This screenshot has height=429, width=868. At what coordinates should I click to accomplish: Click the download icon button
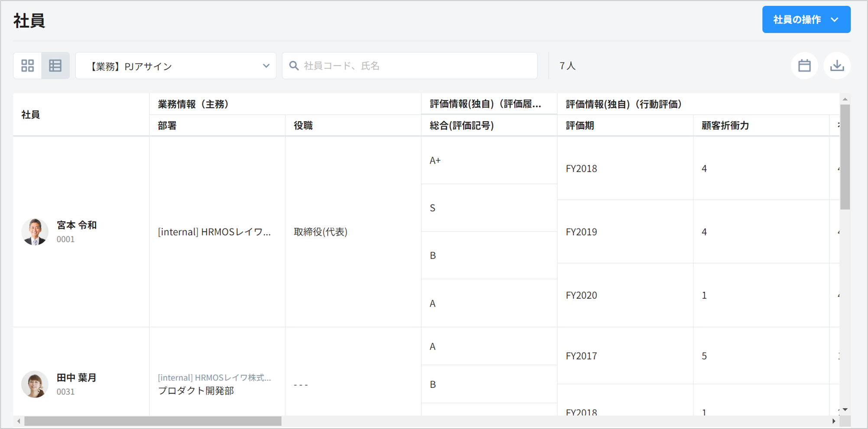coord(837,66)
